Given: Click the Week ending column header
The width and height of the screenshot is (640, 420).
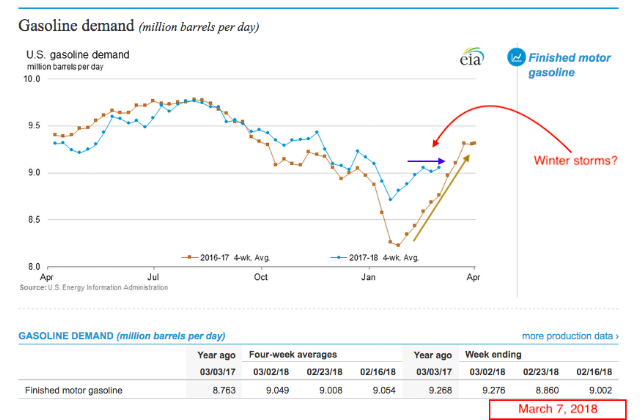Looking at the screenshot, I should pyautogui.click(x=493, y=354).
